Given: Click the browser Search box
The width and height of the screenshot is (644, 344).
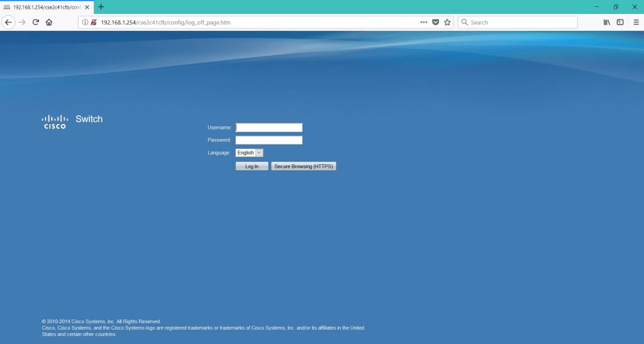Looking at the screenshot, I should pyautogui.click(x=518, y=22).
